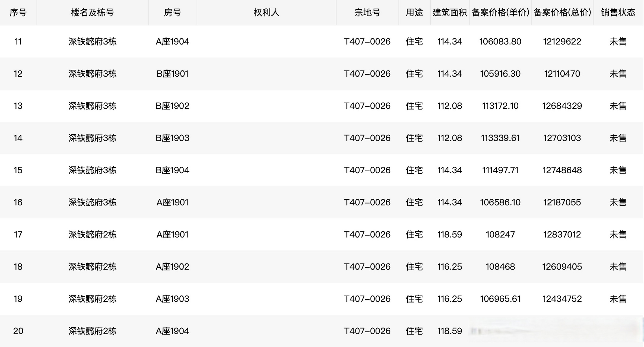Screen dimensions: 644x347
Task: Click the 用途 column header
Action: pyautogui.click(x=414, y=12)
